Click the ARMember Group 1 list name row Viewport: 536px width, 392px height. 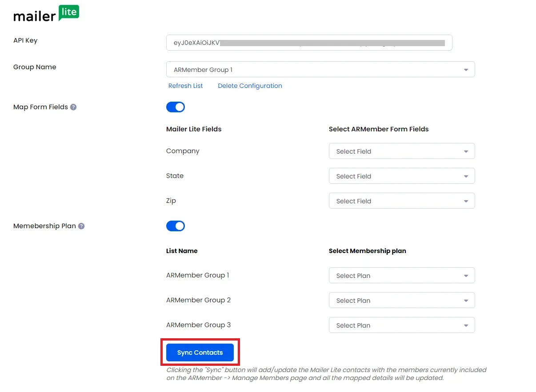(x=198, y=275)
